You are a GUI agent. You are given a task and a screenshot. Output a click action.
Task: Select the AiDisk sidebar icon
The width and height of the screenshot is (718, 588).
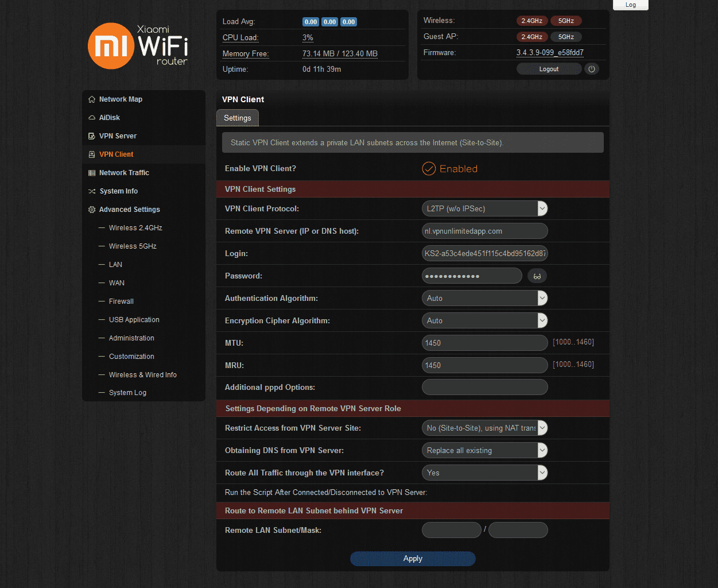92,117
